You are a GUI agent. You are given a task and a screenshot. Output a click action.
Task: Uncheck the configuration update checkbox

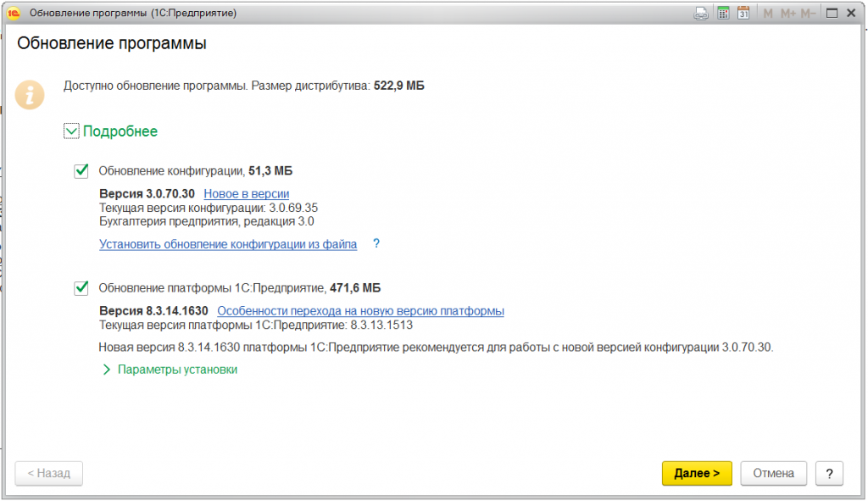(x=82, y=171)
